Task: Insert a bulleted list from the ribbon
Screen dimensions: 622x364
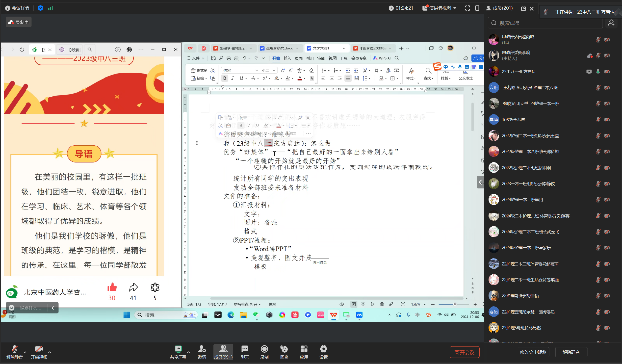Action: pos(323,71)
